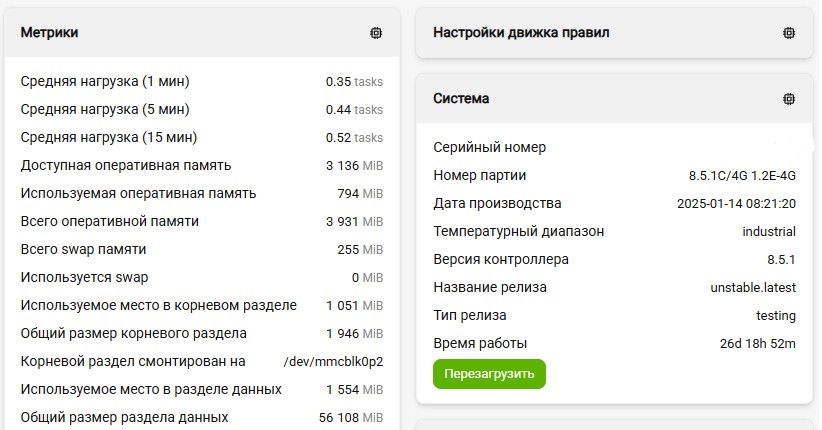Expand the Настройки движка правил panel
The image size is (822, 430).
click(614, 33)
